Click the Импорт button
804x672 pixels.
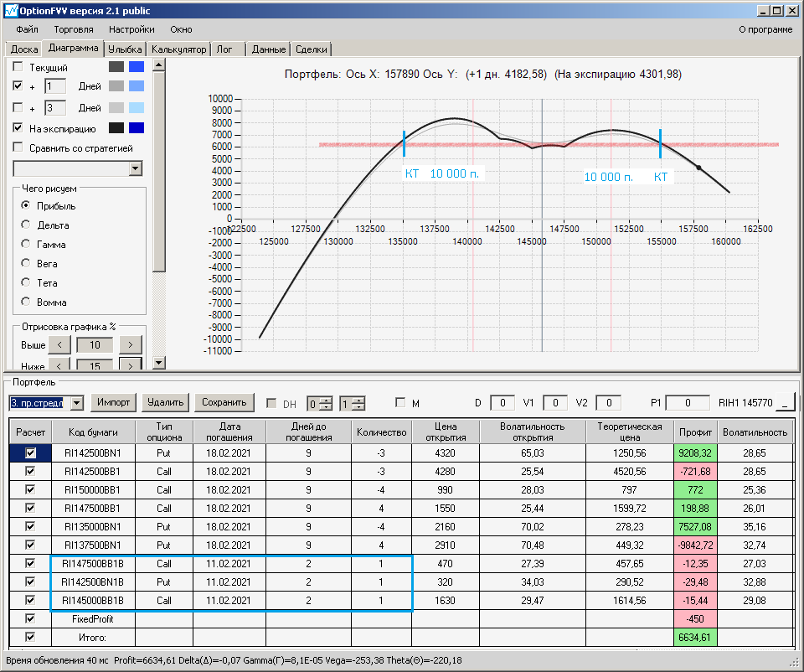(x=113, y=402)
